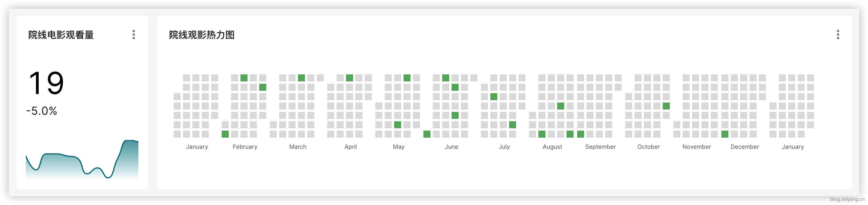Screen dimensions: 868x205
Task: Open the 院线观影热力图 three-dot menu
Action: [838, 35]
